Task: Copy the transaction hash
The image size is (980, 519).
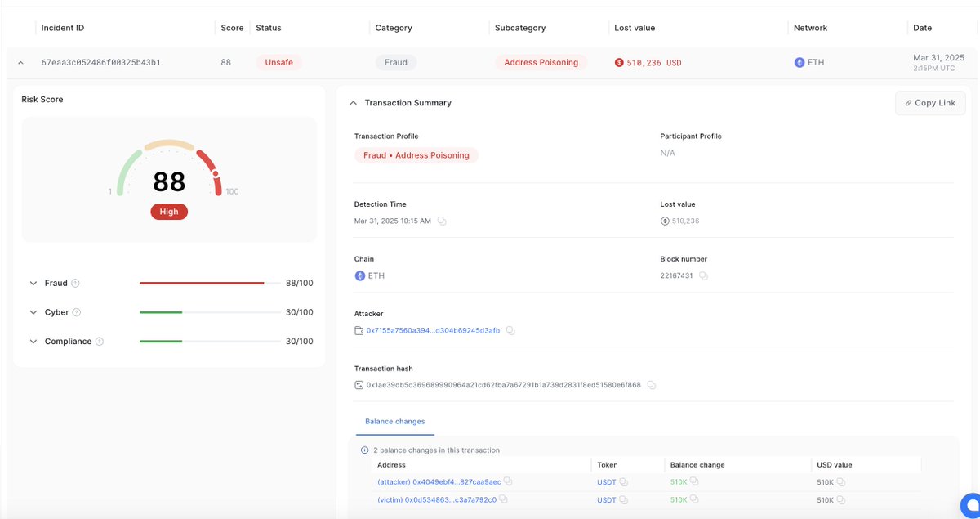Action: [652, 385]
